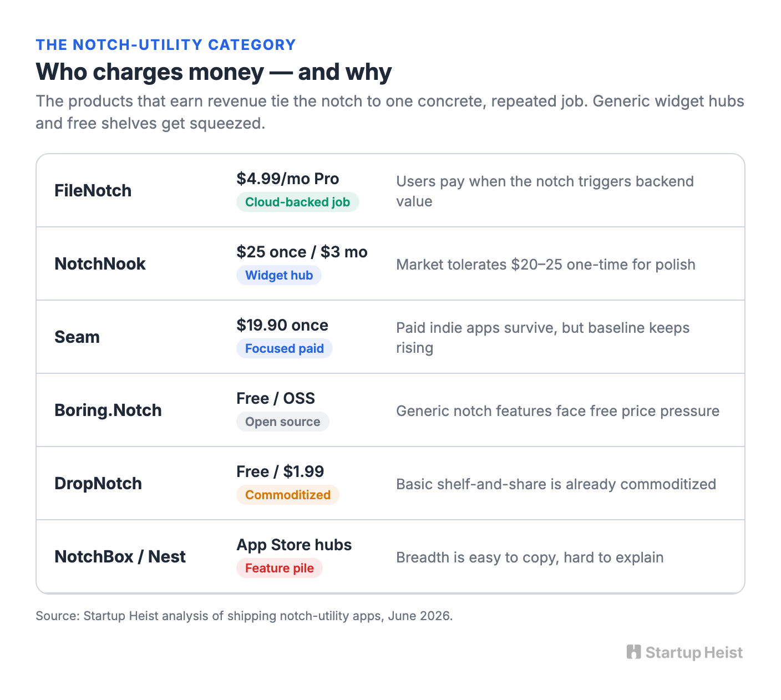Select the FileNotch row name
The height and width of the screenshot is (700, 781).
(x=93, y=190)
